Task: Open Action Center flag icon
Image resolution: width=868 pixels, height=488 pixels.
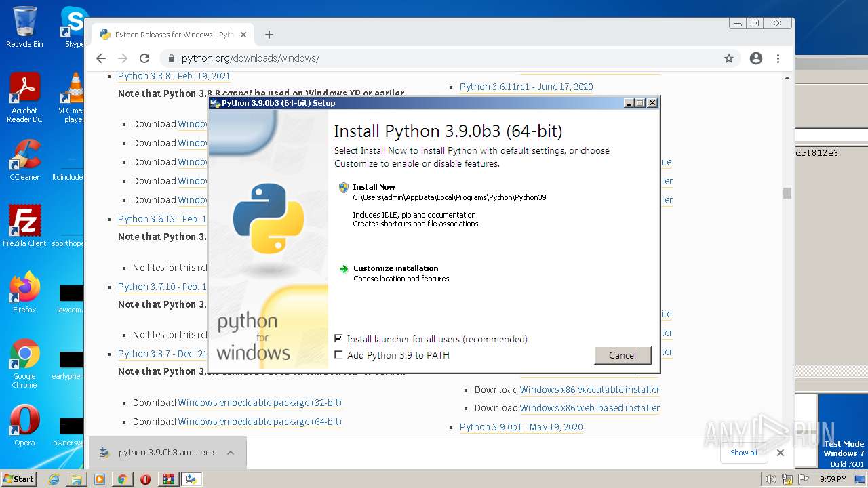Action: coord(804,479)
